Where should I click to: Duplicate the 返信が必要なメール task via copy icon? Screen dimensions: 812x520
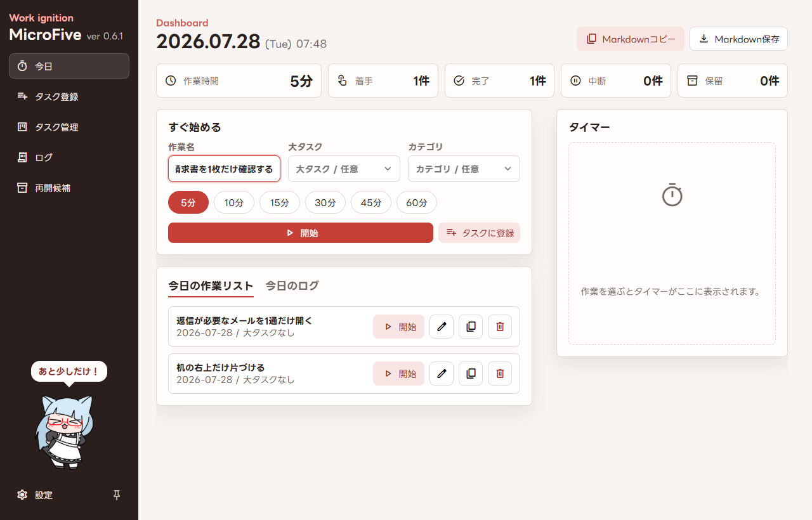[471, 327]
